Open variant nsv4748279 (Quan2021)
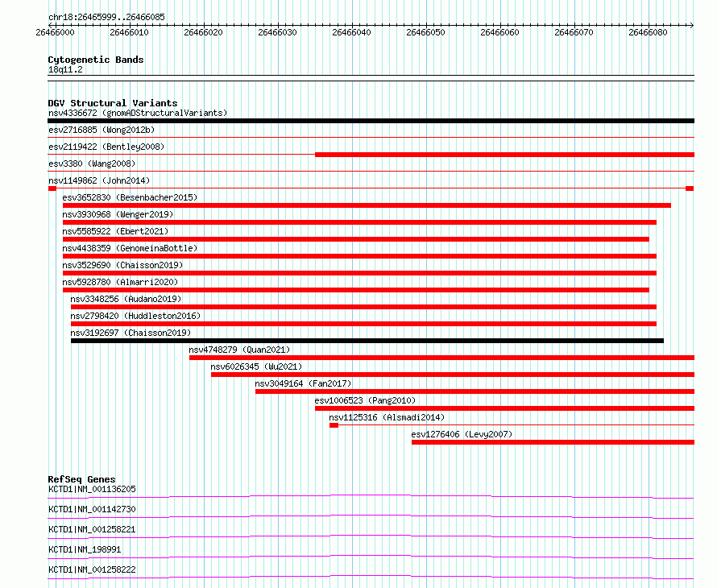Screen dimensions: 717x588 pos(239,350)
